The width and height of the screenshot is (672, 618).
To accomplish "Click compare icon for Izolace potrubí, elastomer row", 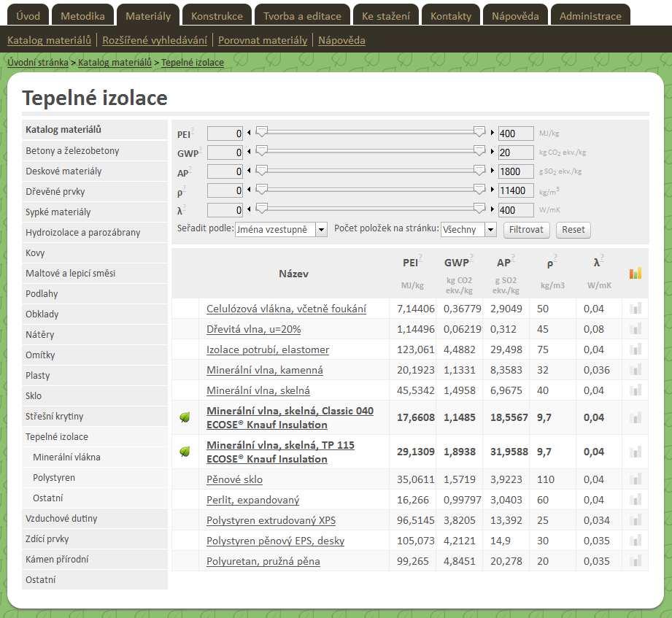I will [635, 349].
